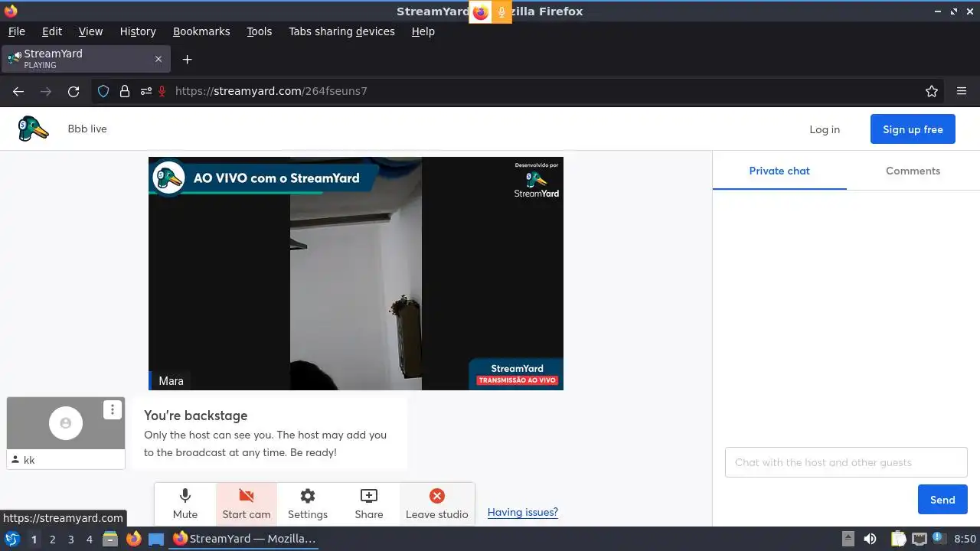
Task: Open StreamYard Settings gear
Action: 308,504
